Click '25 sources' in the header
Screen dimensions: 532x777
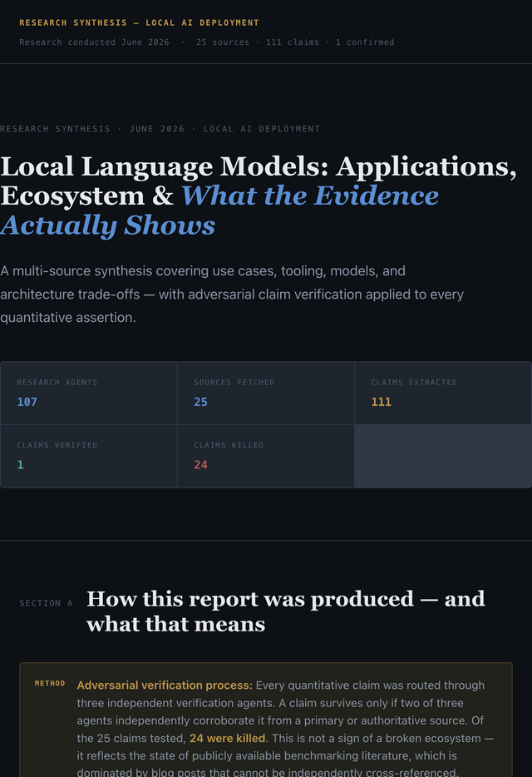tap(223, 42)
